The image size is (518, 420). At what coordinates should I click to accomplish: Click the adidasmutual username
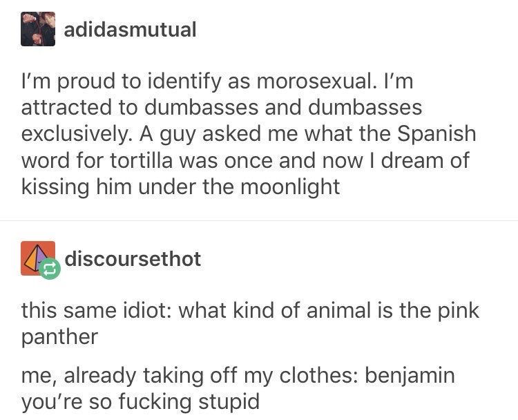tap(130, 30)
